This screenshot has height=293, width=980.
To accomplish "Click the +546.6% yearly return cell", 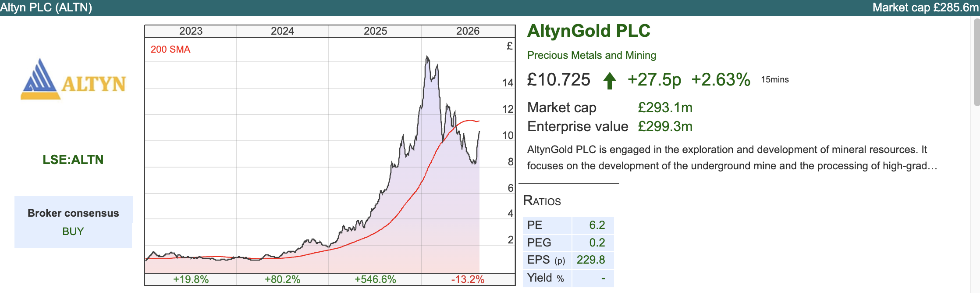I will tap(375, 279).
